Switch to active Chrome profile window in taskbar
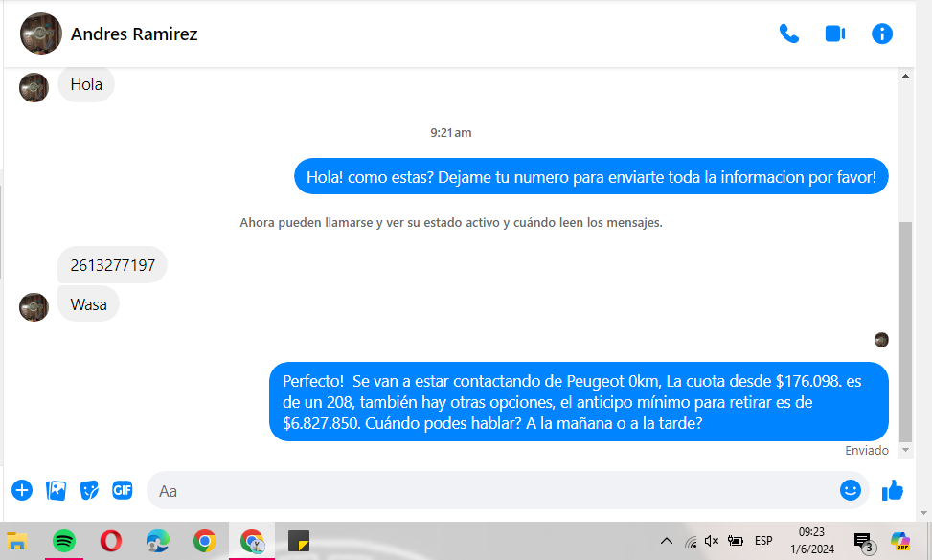Image resolution: width=932 pixels, height=560 pixels. tap(252, 541)
